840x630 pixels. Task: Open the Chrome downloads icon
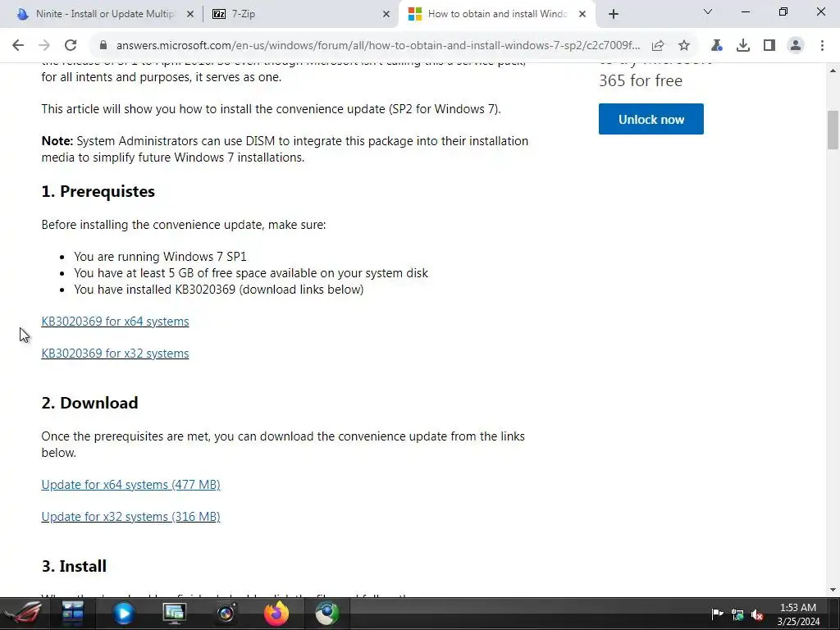point(743,46)
